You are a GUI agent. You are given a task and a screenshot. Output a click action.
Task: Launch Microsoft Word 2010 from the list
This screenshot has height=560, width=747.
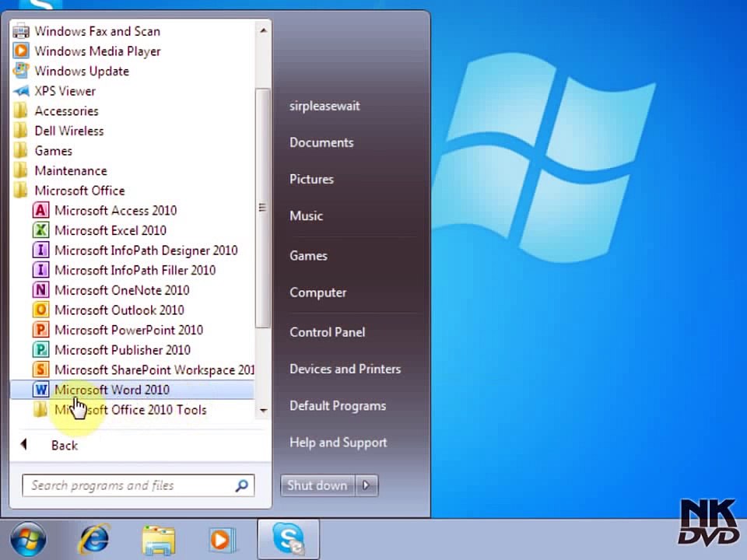coord(132,390)
